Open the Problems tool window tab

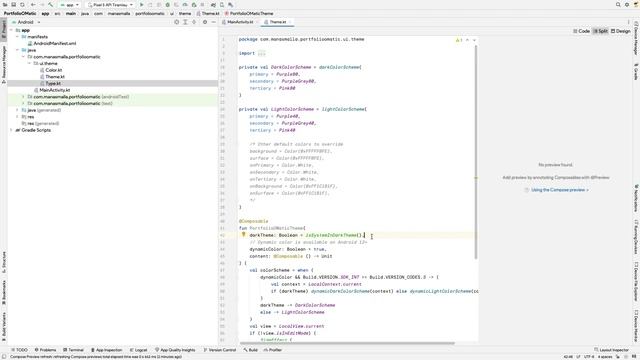(45, 350)
